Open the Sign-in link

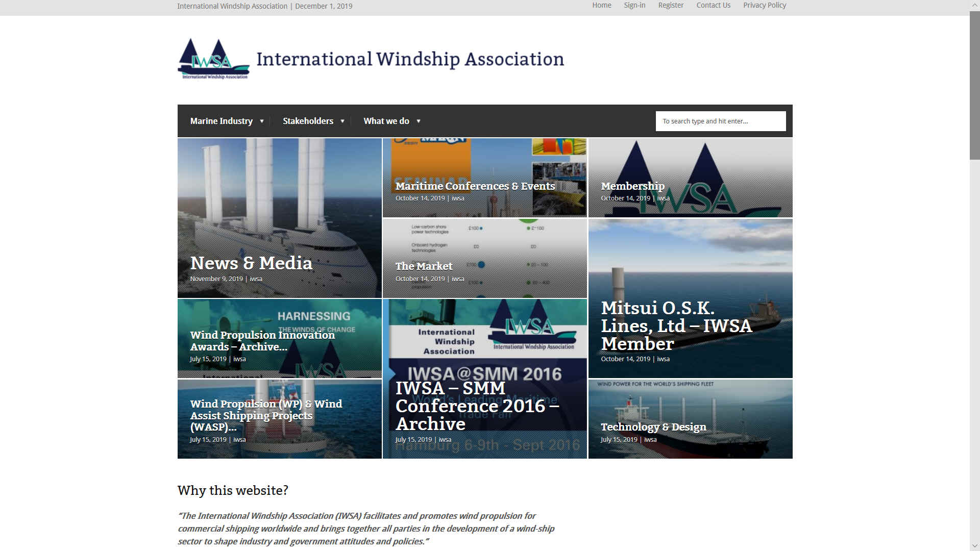[634, 5]
